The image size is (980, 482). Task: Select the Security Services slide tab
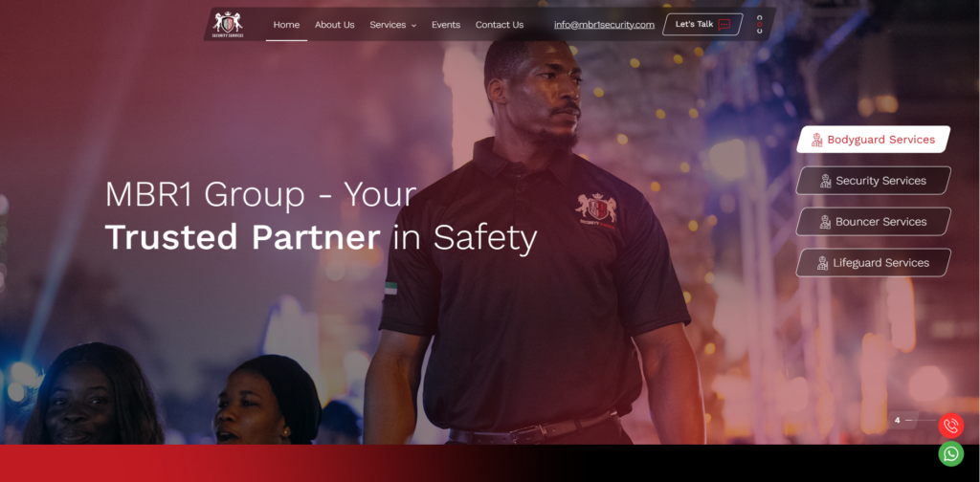pyautogui.click(x=873, y=181)
